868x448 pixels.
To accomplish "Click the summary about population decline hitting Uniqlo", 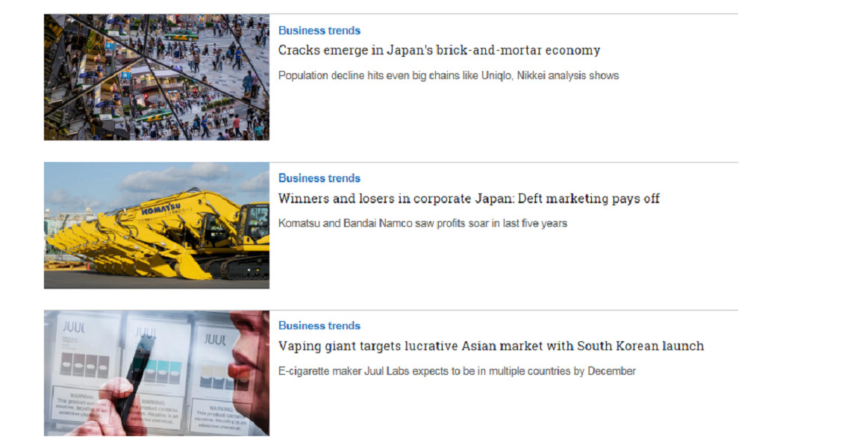I will pyautogui.click(x=449, y=76).
